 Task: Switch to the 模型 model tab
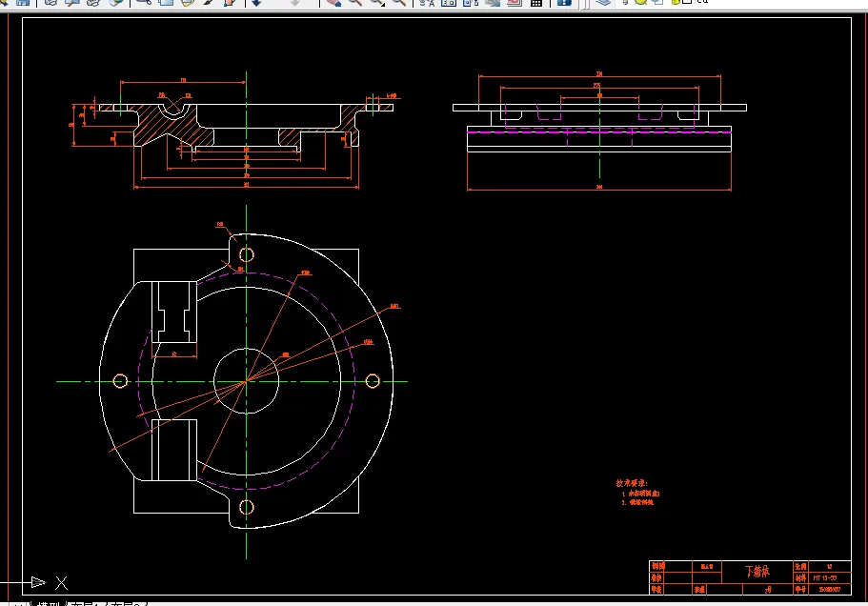click(48, 604)
